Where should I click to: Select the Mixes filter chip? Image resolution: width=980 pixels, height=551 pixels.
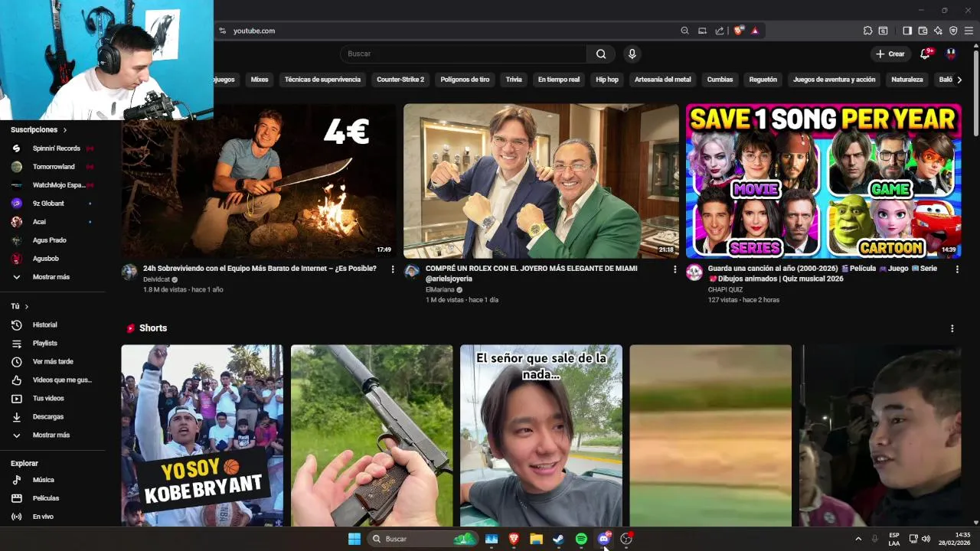[x=260, y=80]
